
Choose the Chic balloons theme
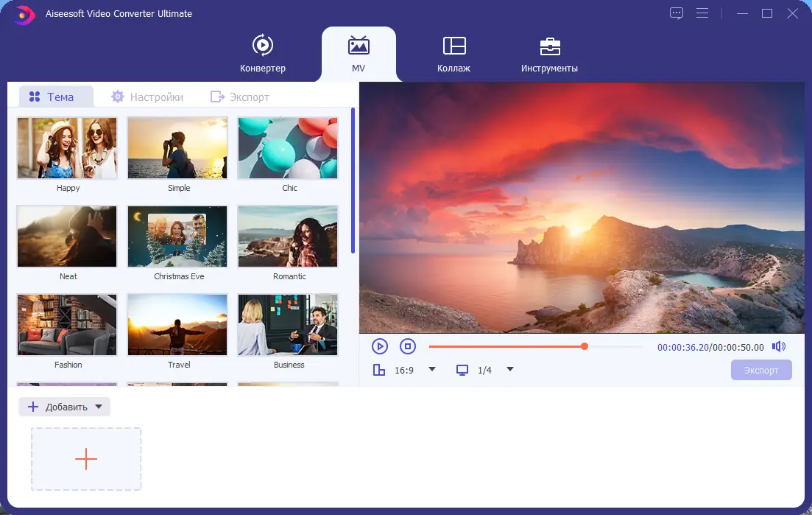287,148
